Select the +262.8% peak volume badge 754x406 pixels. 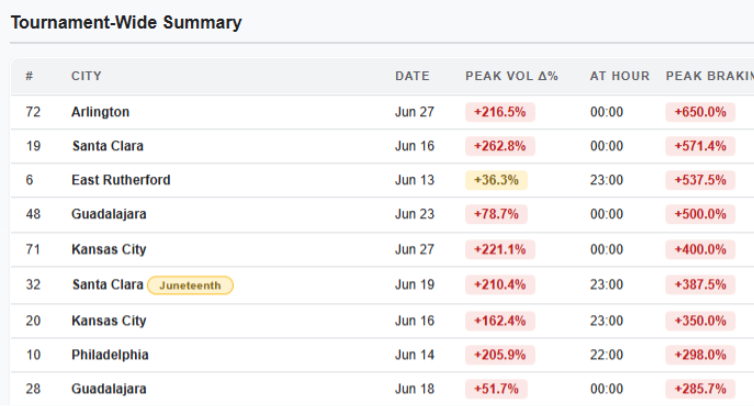coord(500,146)
